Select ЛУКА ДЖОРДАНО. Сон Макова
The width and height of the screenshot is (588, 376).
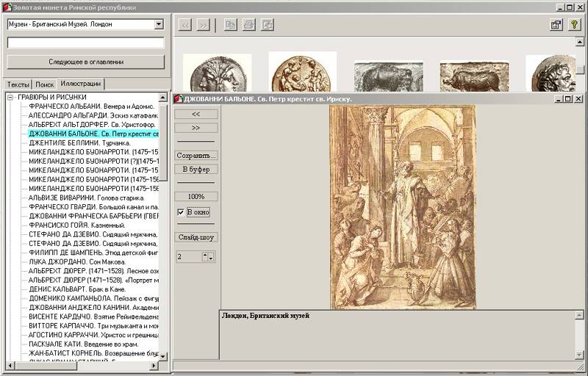click(77, 261)
